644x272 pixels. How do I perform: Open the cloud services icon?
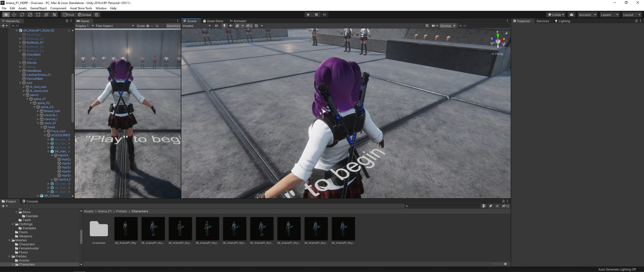coord(572,15)
